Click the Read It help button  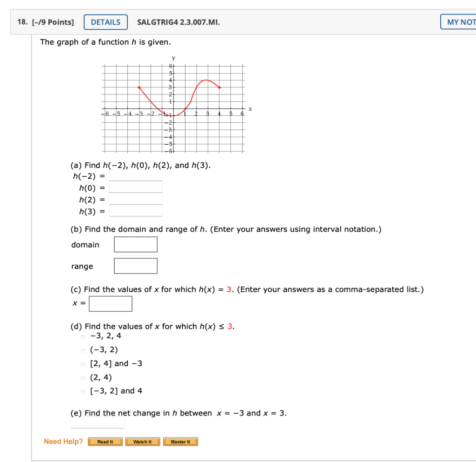tap(105, 442)
